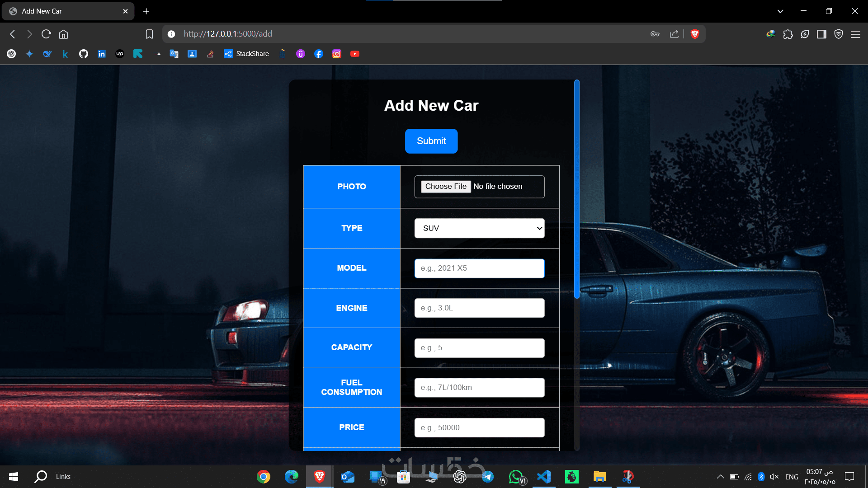Select the Add New Car tab
Image resolution: width=868 pixels, height=488 pixels.
pyautogui.click(x=63, y=11)
